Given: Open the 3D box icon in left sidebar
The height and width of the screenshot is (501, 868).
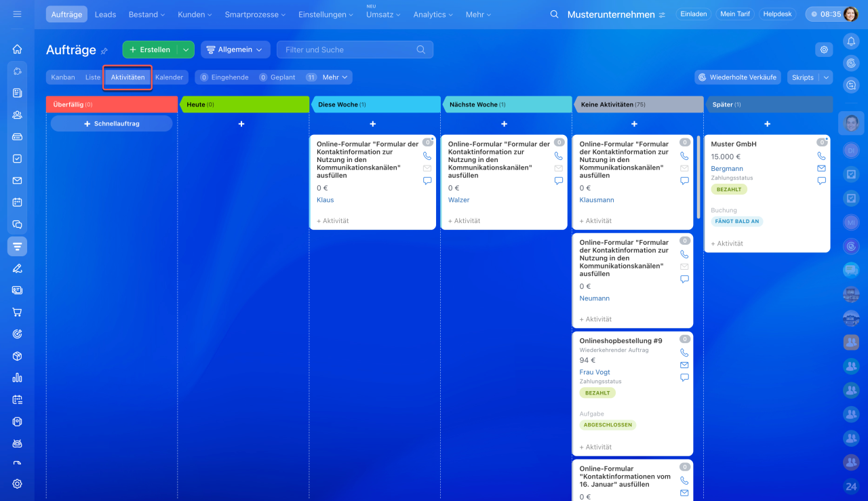Looking at the screenshot, I should tap(17, 356).
